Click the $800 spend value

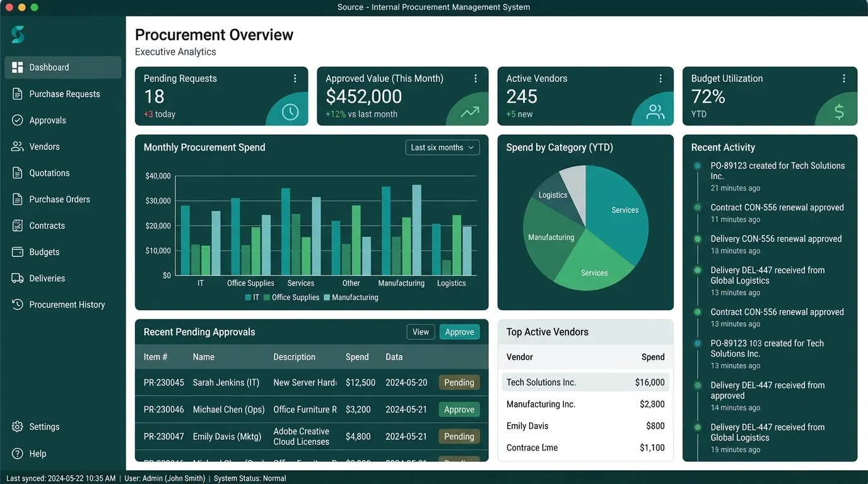pos(655,426)
